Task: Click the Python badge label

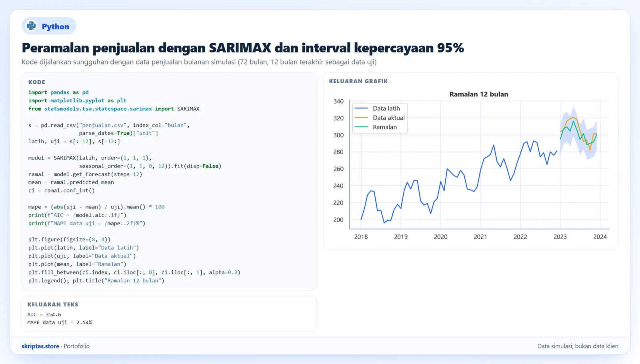Action: 55,26
